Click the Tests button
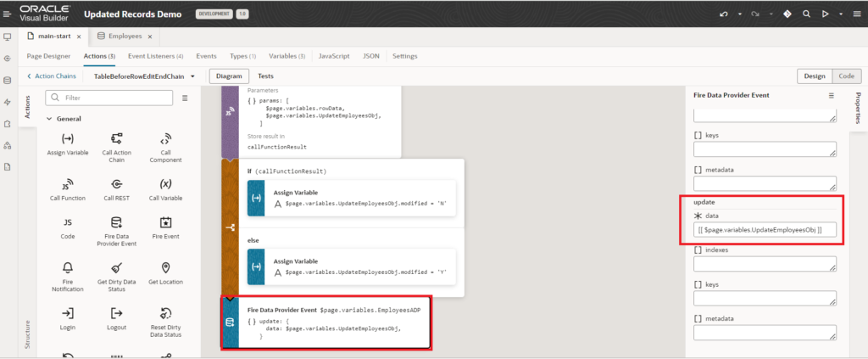The height and width of the screenshot is (359, 868). coord(265,76)
